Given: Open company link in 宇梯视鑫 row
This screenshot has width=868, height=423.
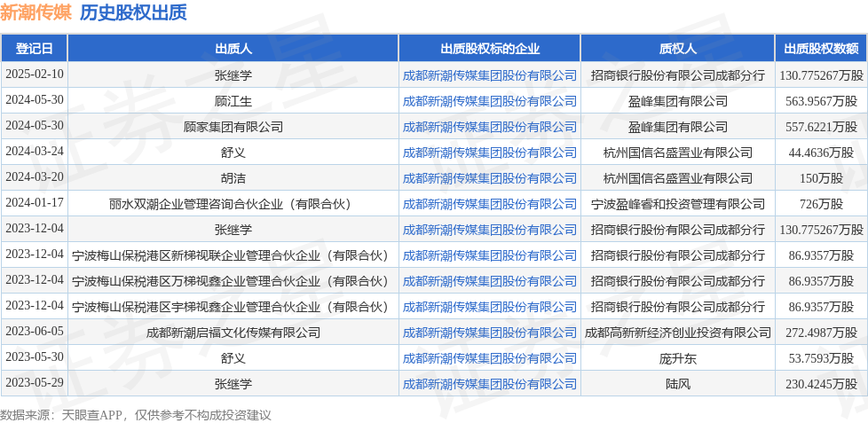Looking at the screenshot, I should pyautogui.click(x=489, y=306).
